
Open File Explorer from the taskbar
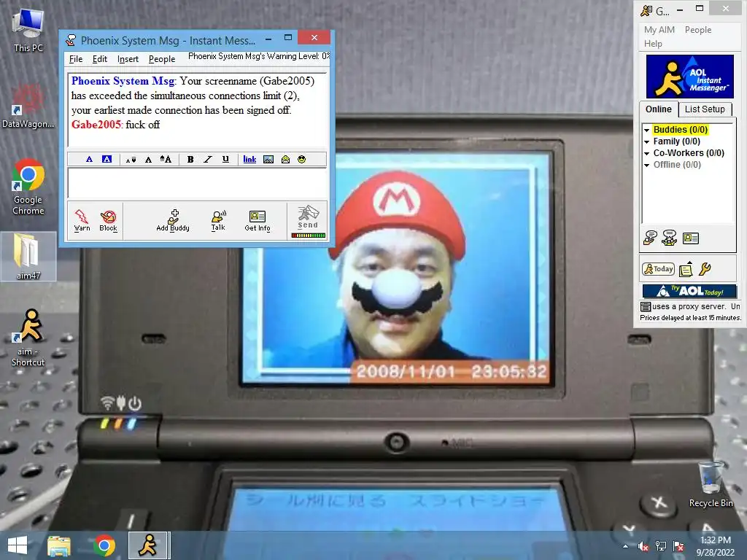pyautogui.click(x=59, y=545)
